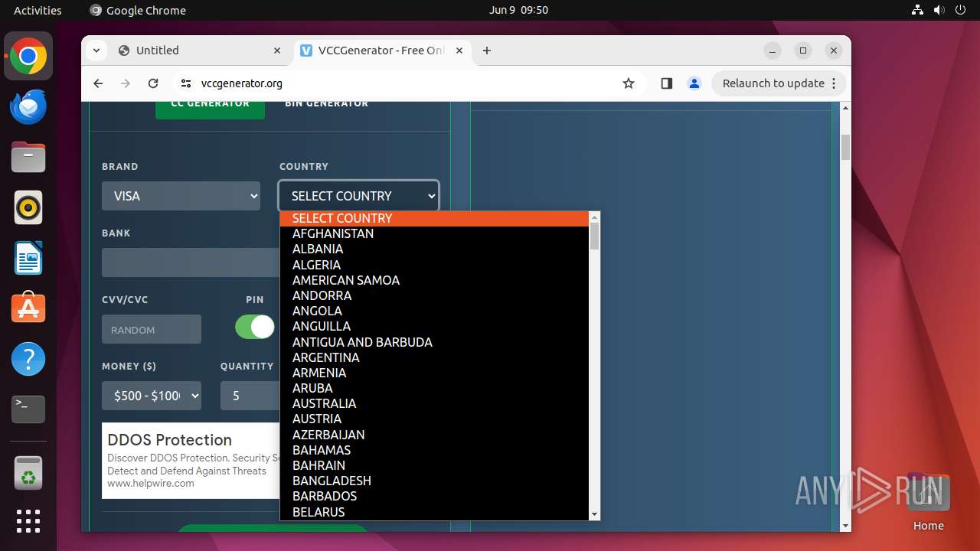The width and height of the screenshot is (980, 551).
Task: Click the BANK input field
Action: pos(191,262)
